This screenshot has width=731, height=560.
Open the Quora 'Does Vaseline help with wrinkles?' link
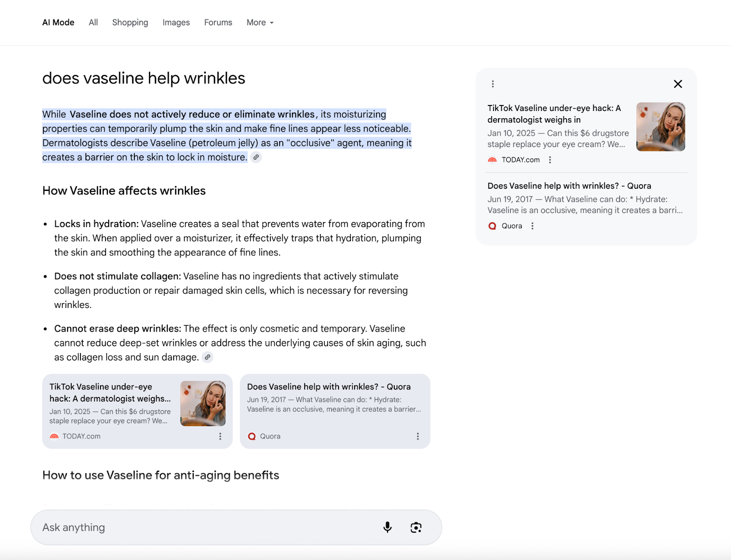click(x=328, y=386)
